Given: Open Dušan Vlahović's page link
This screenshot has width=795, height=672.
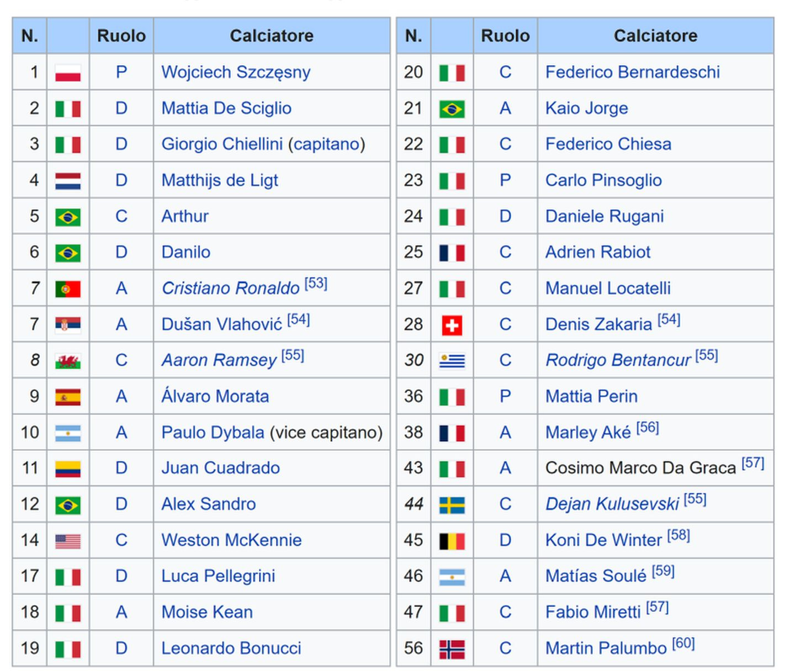Looking at the screenshot, I should pyautogui.click(x=221, y=324).
